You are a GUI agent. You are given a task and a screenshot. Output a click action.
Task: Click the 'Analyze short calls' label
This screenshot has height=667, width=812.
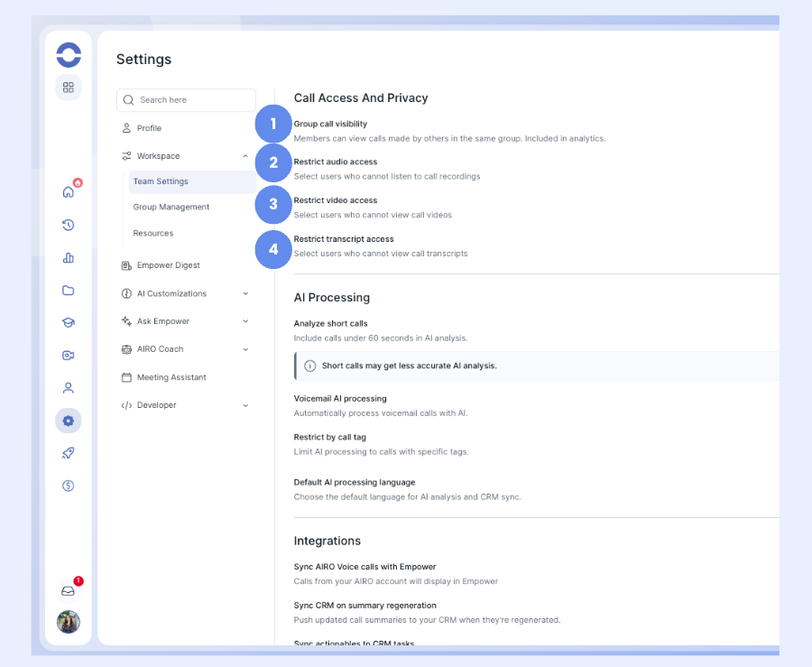point(331,324)
